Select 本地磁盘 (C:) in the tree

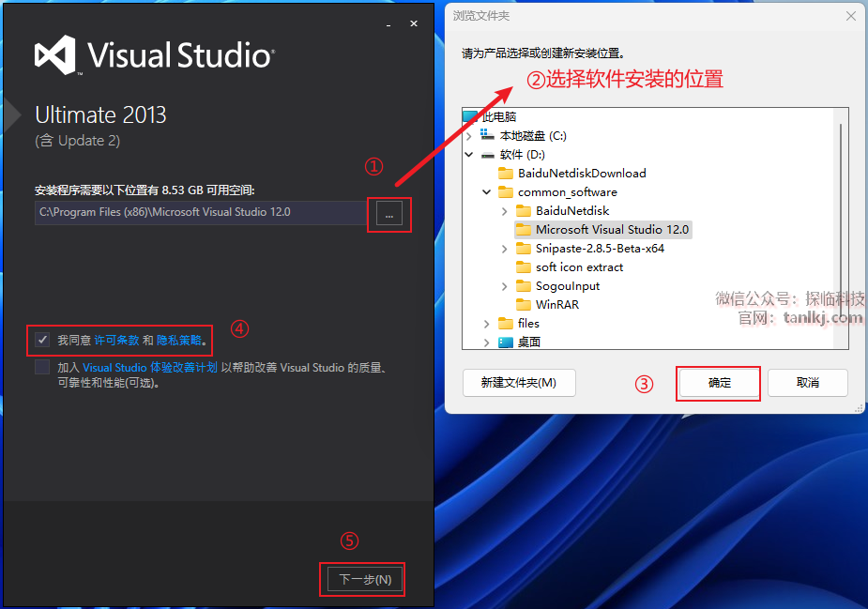(533, 136)
